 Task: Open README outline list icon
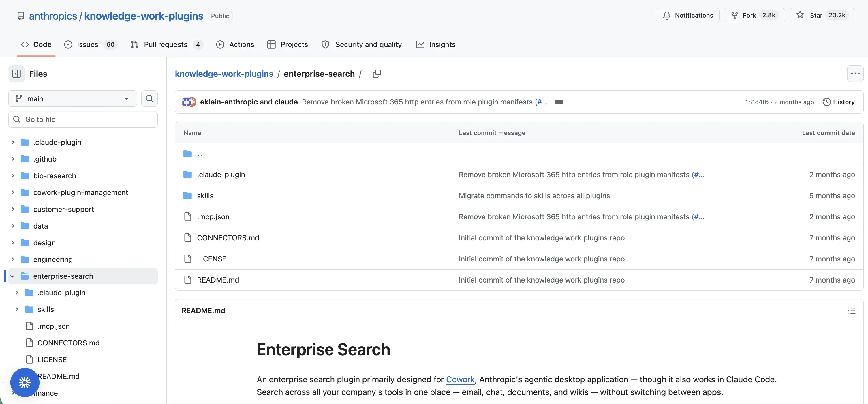click(852, 311)
